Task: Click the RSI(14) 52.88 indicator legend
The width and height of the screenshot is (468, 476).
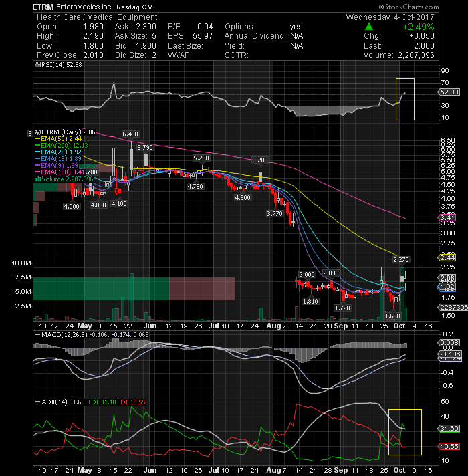Action: [59, 65]
